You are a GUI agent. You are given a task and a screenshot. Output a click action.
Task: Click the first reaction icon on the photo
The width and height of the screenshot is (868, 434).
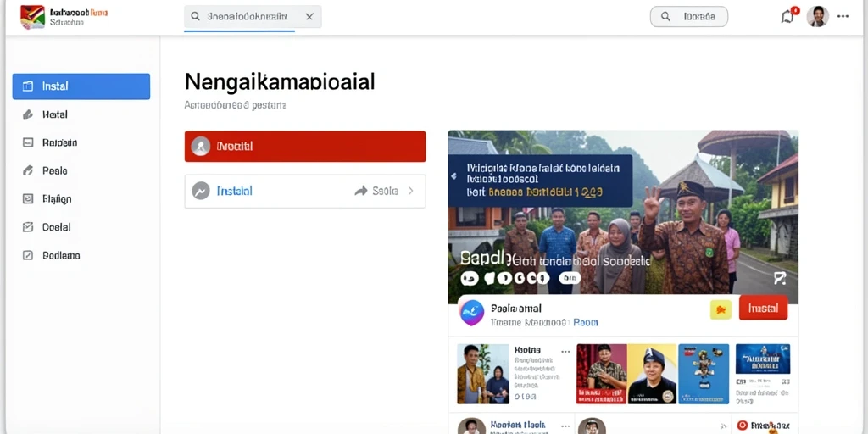(470, 278)
